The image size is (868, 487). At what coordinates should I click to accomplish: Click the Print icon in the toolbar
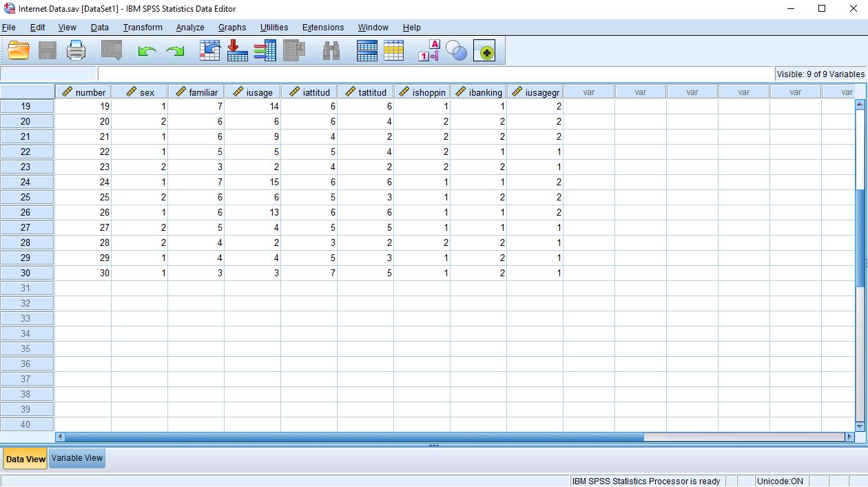coord(76,50)
